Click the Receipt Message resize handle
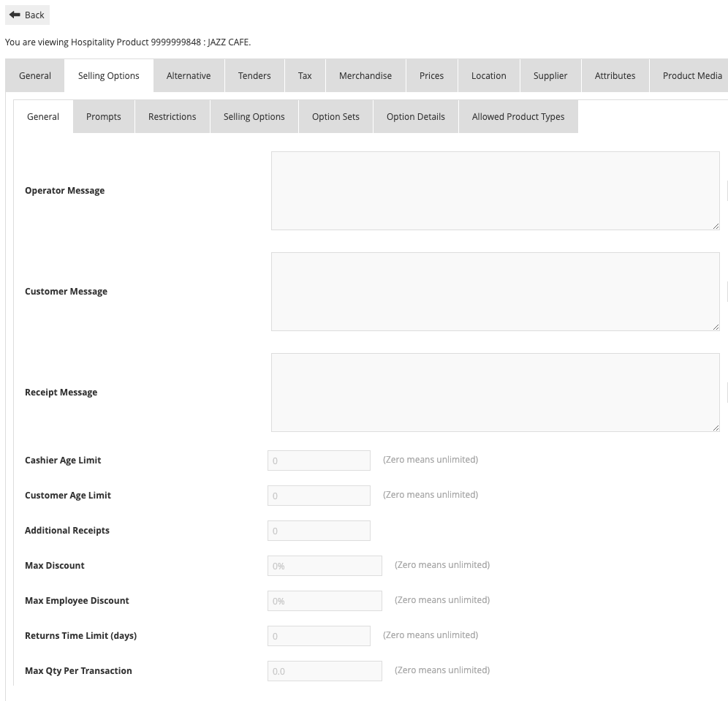Screen dimensions: 728x701 point(716,428)
